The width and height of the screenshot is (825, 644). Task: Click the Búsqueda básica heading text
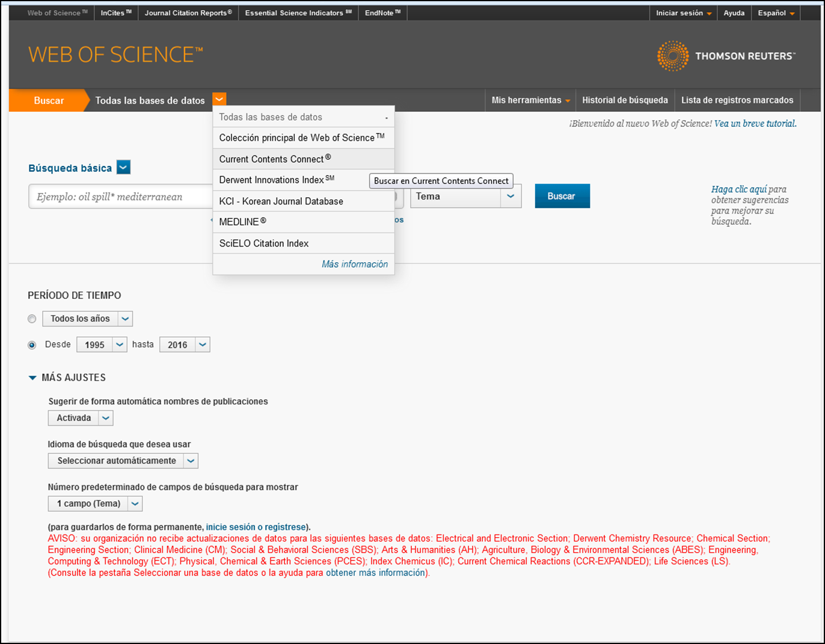[x=70, y=168]
